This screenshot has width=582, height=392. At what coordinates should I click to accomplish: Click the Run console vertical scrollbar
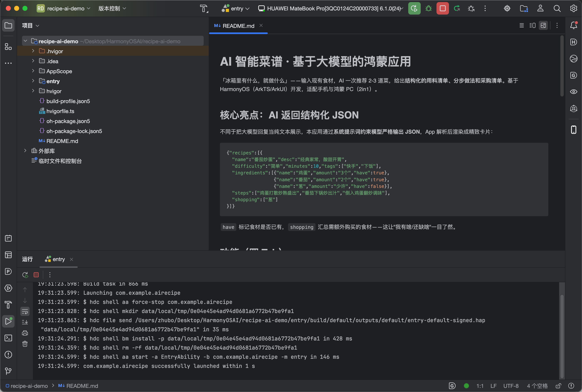pos(562,337)
